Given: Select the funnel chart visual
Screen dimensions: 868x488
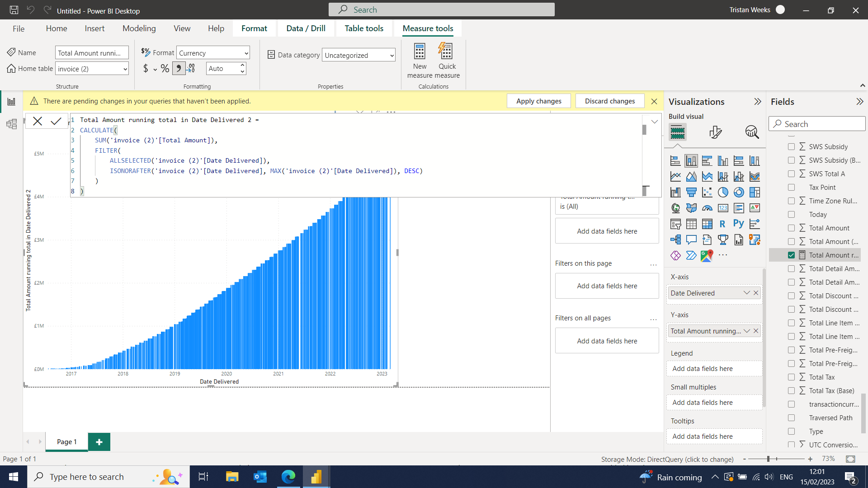Looking at the screenshot, I should [x=691, y=192].
